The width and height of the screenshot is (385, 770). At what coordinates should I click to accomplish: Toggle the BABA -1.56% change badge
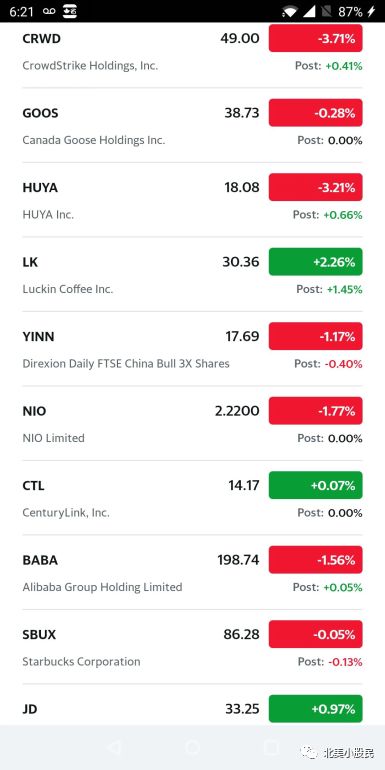tap(315, 559)
